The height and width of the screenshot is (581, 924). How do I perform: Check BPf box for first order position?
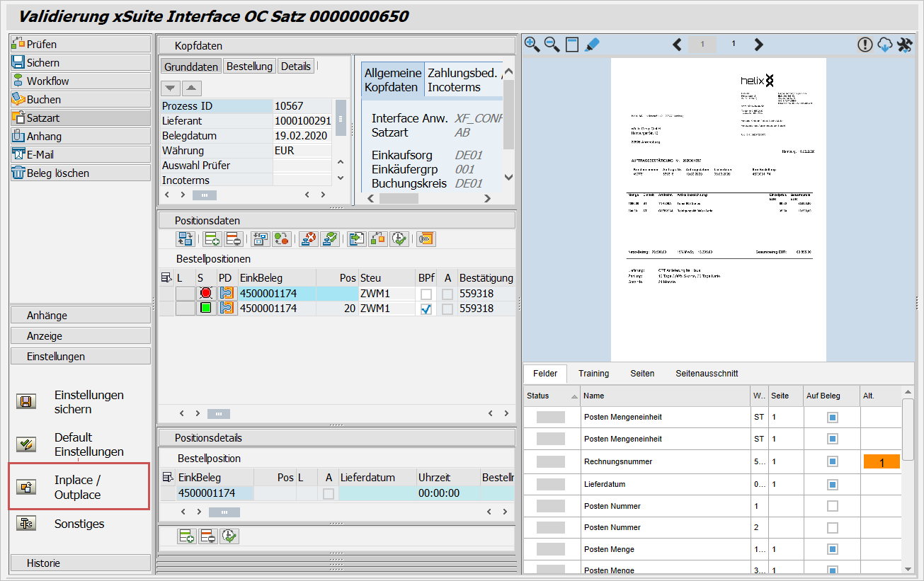(x=426, y=294)
